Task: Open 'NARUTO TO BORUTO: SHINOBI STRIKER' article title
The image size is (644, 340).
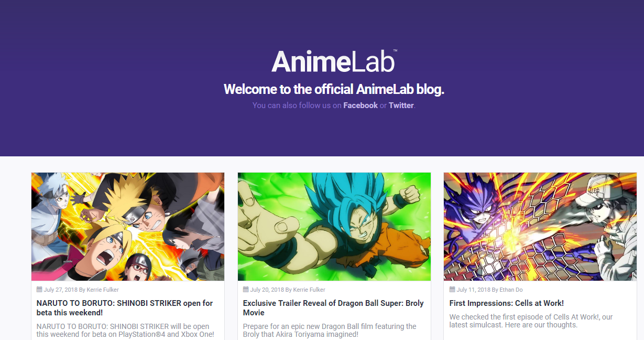Action: coord(125,308)
